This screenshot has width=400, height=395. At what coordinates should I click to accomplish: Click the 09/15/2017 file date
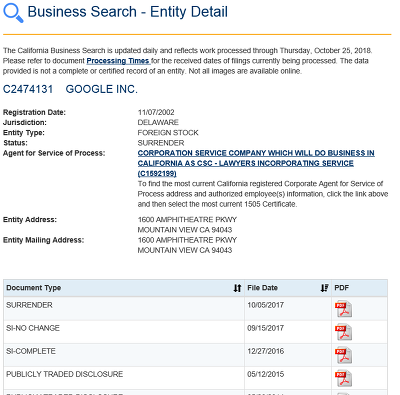pyautogui.click(x=265, y=328)
